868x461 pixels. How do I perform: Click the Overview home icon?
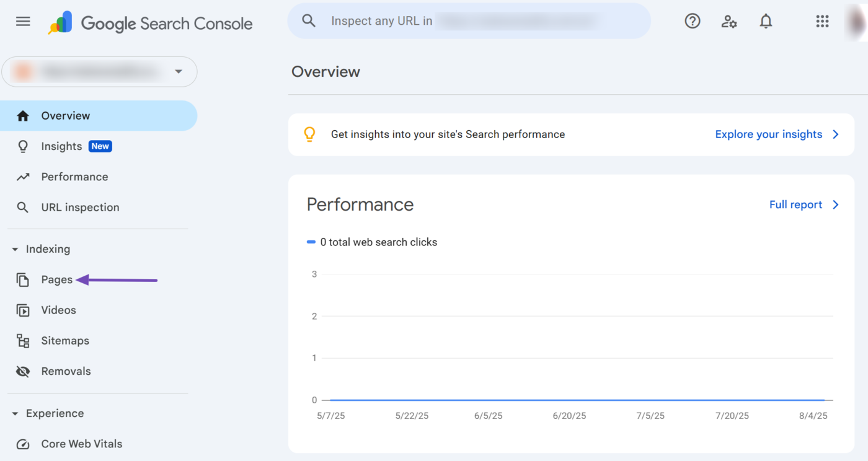(x=23, y=116)
